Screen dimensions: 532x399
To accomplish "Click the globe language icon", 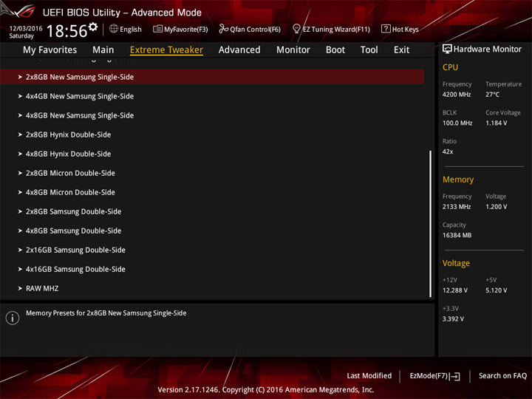I will (114, 29).
